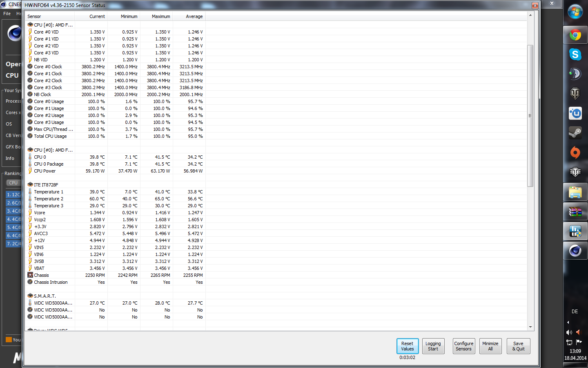Select the NB Clock row
The image size is (588, 368).
click(x=115, y=94)
